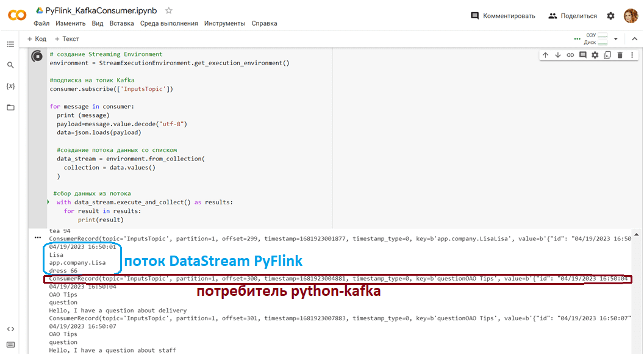Delete cell trash icon

pos(620,55)
